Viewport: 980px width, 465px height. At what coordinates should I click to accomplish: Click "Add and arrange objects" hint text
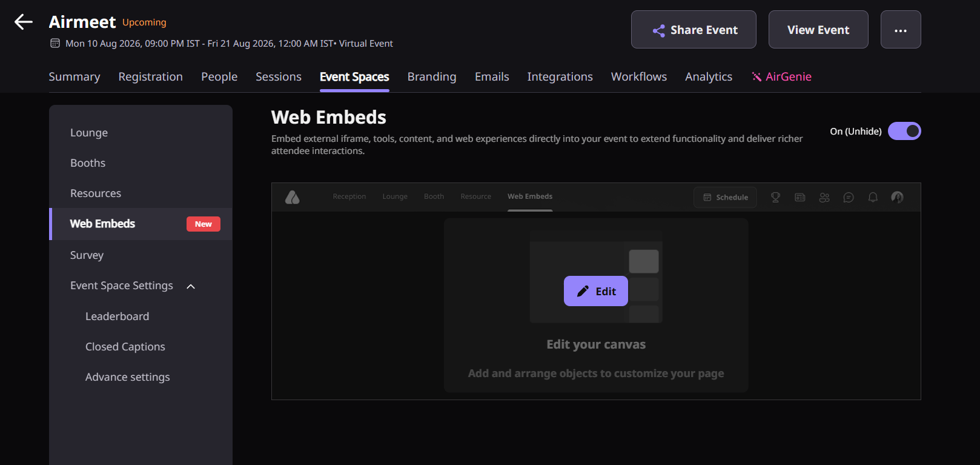click(x=596, y=373)
